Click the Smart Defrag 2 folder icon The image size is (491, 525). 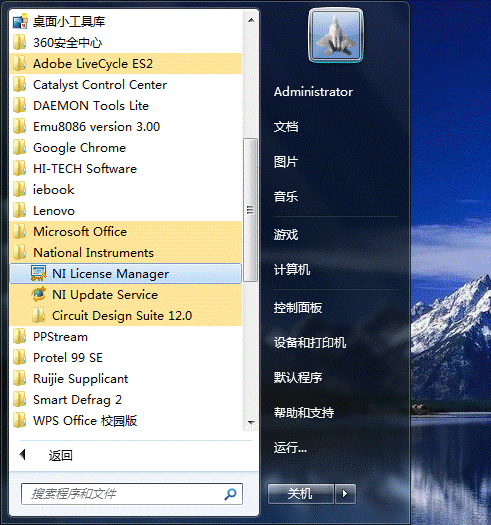click(20, 399)
